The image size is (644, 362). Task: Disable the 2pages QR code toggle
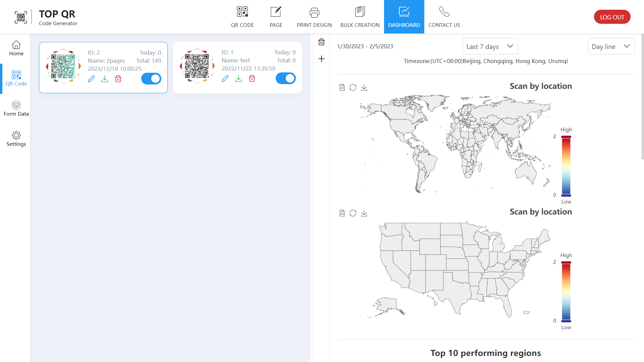(x=151, y=79)
